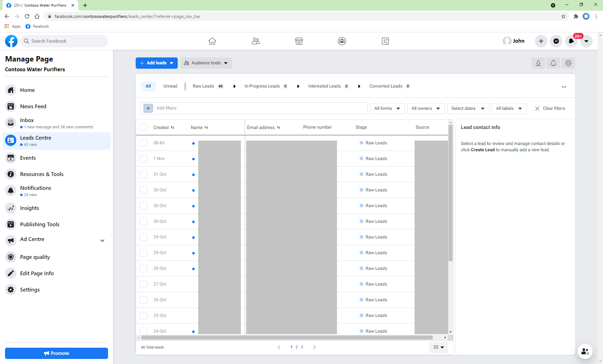Expand the Ad Centre sidebar section

pyautogui.click(x=102, y=240)
